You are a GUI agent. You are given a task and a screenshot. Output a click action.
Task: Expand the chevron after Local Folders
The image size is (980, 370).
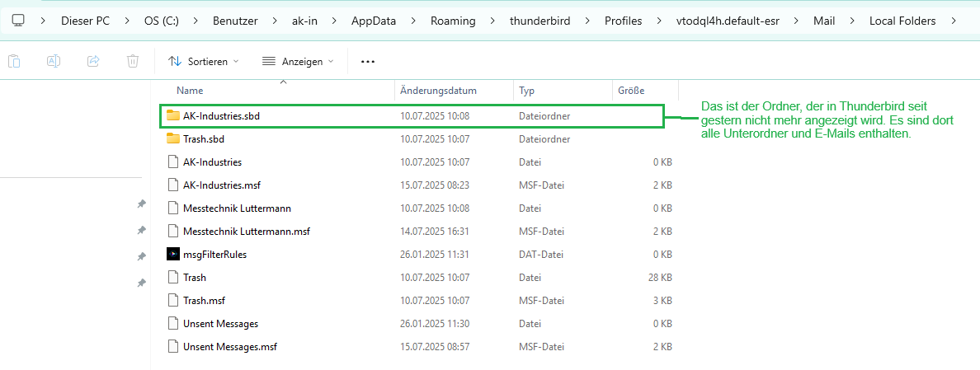tap(953, 21)
